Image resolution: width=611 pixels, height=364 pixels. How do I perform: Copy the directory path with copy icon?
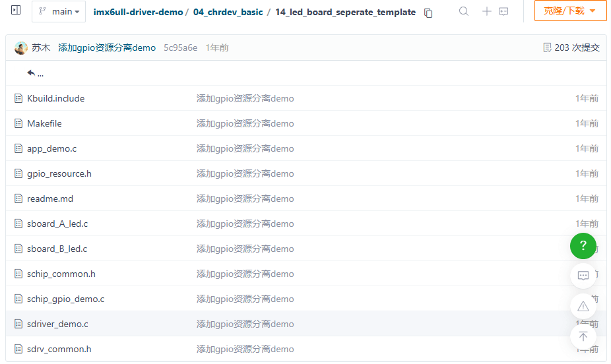tap(428, 13)
